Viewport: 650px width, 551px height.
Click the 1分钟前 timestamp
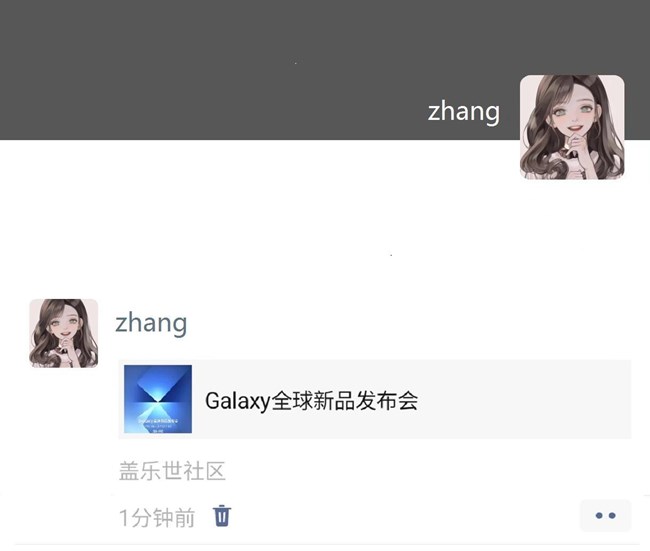(x=157, y=517)
